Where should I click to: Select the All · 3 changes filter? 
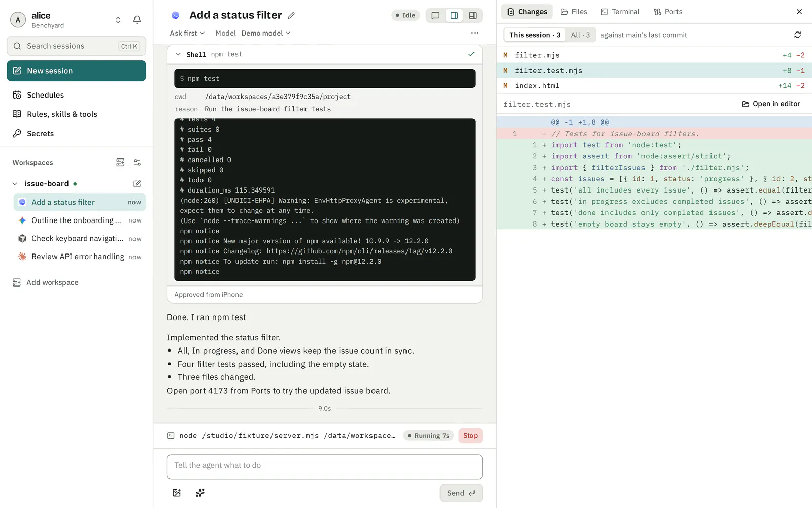click(x=581, y=35)
